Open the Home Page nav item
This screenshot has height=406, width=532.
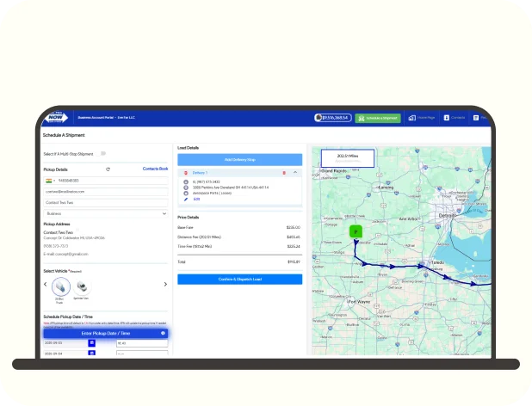tap(422, 117)
